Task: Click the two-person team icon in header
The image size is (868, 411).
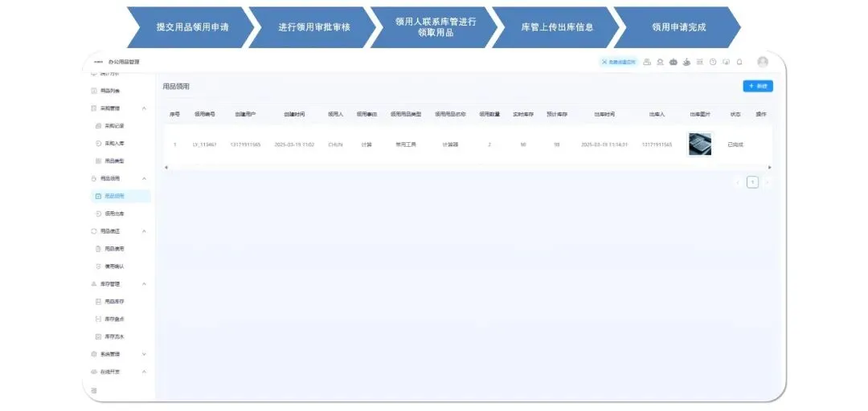Action: (646, 62)
